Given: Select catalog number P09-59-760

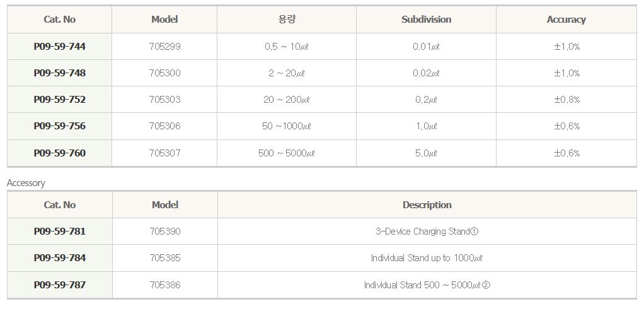Looking at the screenshot, I should [60, 153].
